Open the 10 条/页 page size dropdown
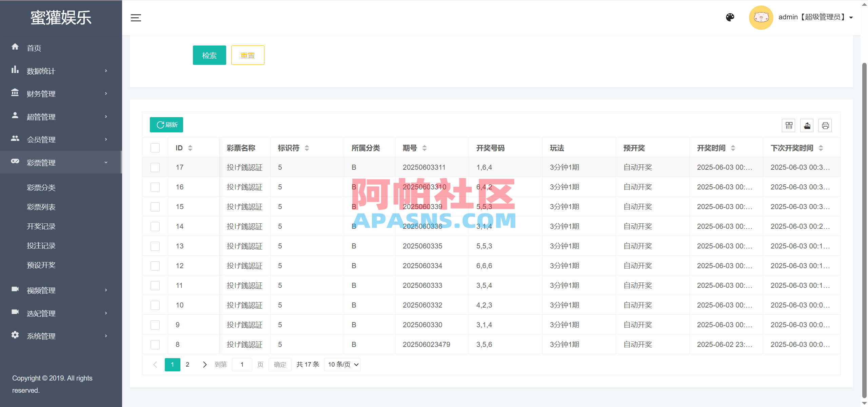This screenshot has width=868, height=407. pyautogui.click(x=342, y=364)
